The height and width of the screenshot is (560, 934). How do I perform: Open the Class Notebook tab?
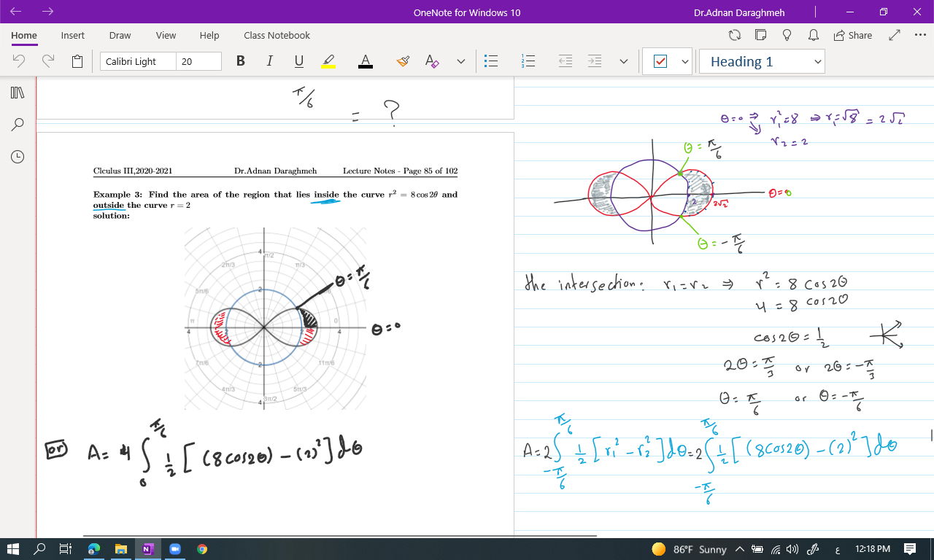tap(277, 35)
